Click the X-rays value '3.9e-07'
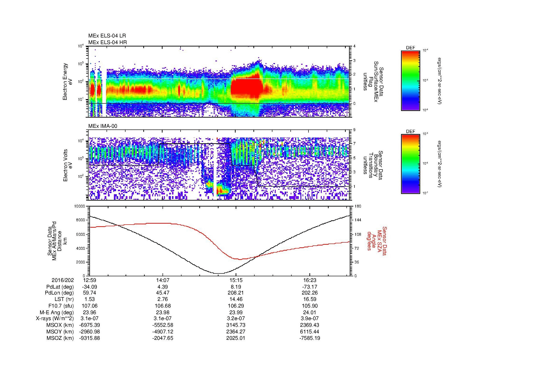The width and height of the screenshot is (555, 392). tap(309, 318)
